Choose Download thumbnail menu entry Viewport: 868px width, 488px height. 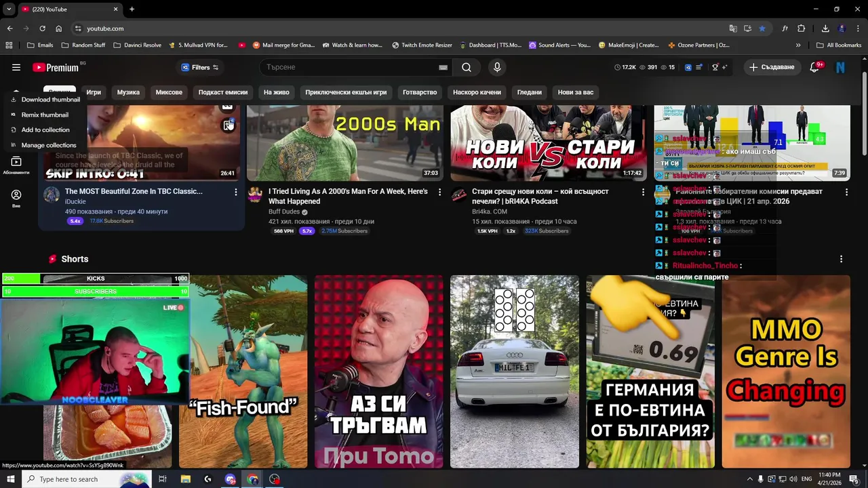(x=45, y=100)
